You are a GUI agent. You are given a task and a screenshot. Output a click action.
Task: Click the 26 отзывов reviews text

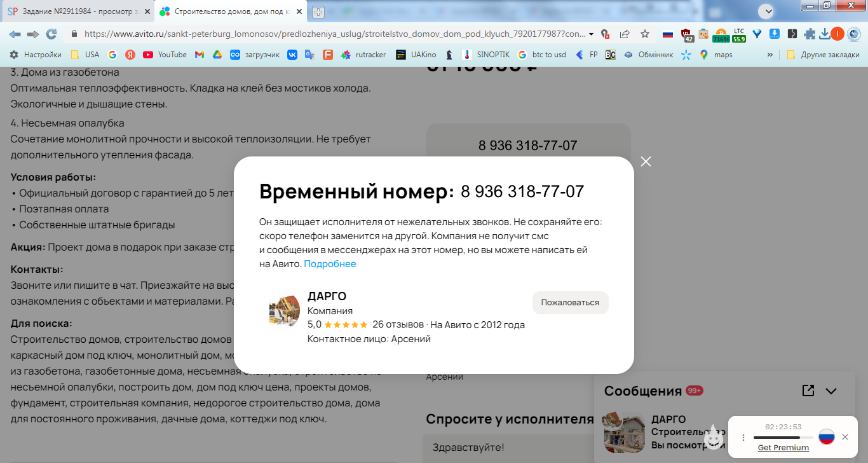(x=398, y=325)
